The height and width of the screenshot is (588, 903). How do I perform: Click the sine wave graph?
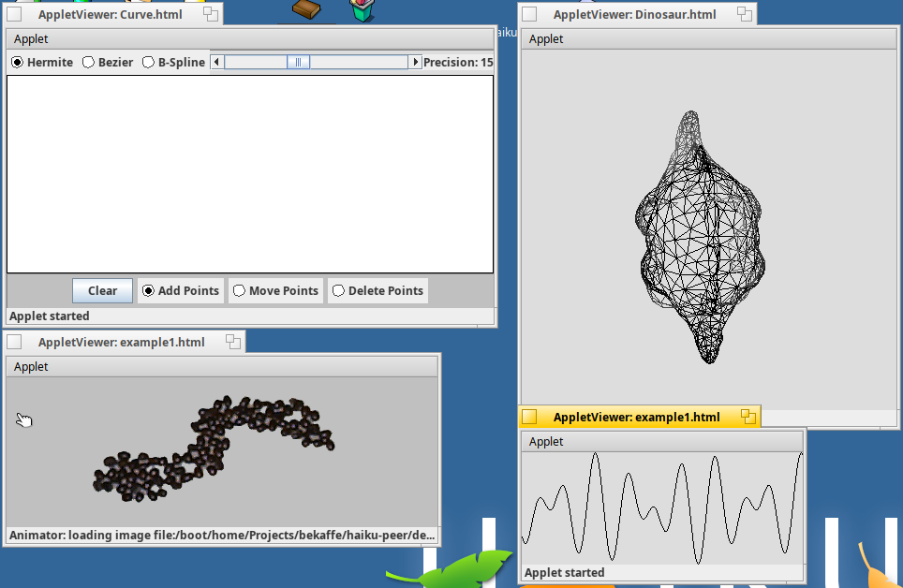(662, 508)
